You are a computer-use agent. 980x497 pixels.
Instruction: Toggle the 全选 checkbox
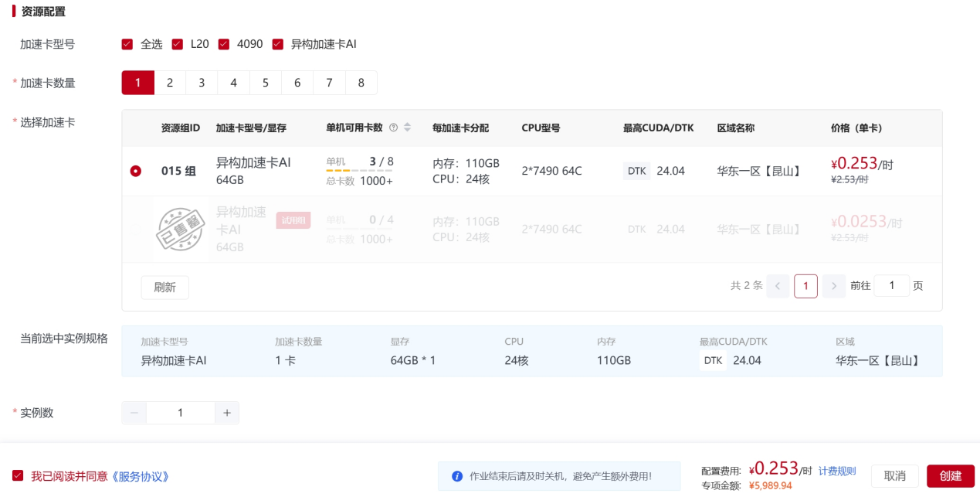click(127, 44)
